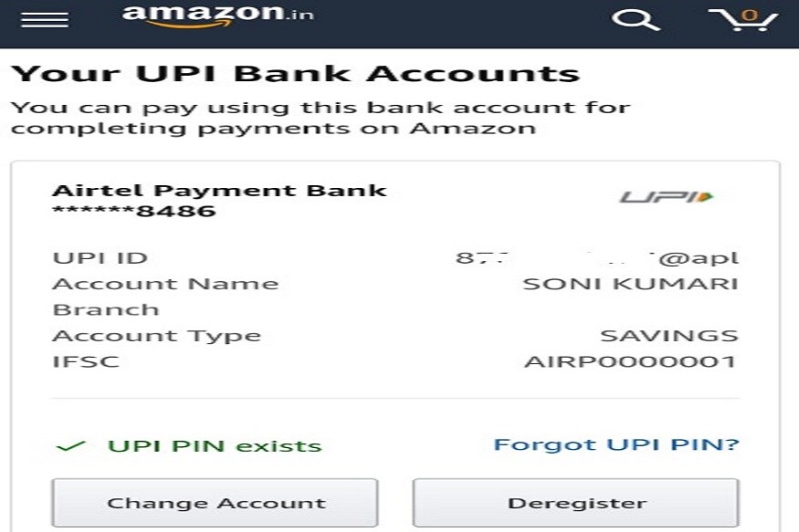Click the amazon.in logo
The height and width of the screenshot is (532, 799).
[x=217, y=15]
